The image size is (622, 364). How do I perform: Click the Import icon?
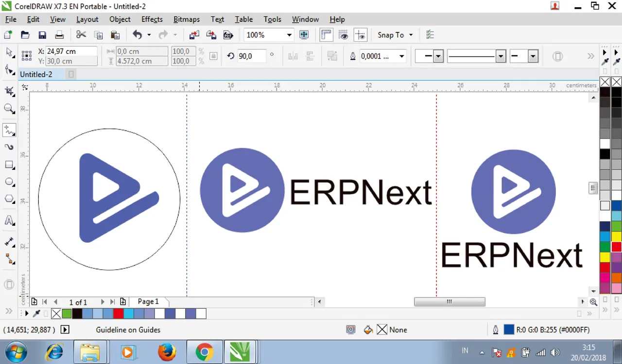(x=194, y=35)
